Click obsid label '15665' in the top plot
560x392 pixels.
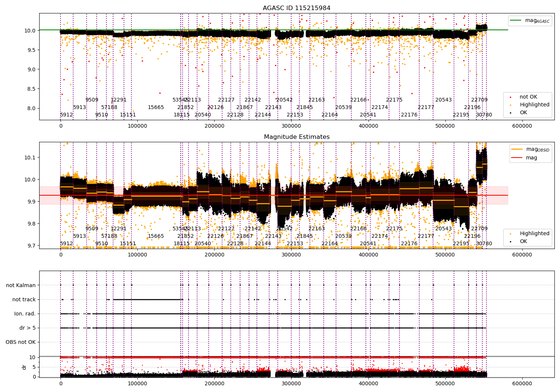(x=156, y=108)
